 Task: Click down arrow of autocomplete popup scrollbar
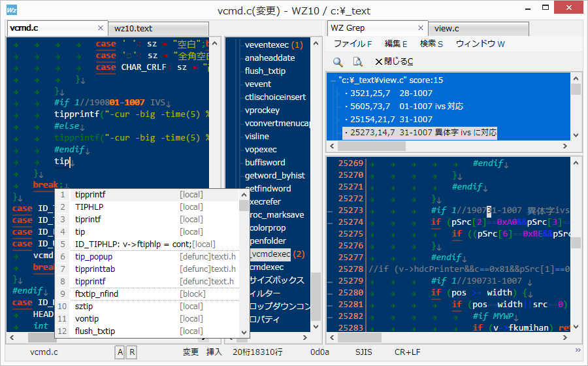(x=244, y=332)
